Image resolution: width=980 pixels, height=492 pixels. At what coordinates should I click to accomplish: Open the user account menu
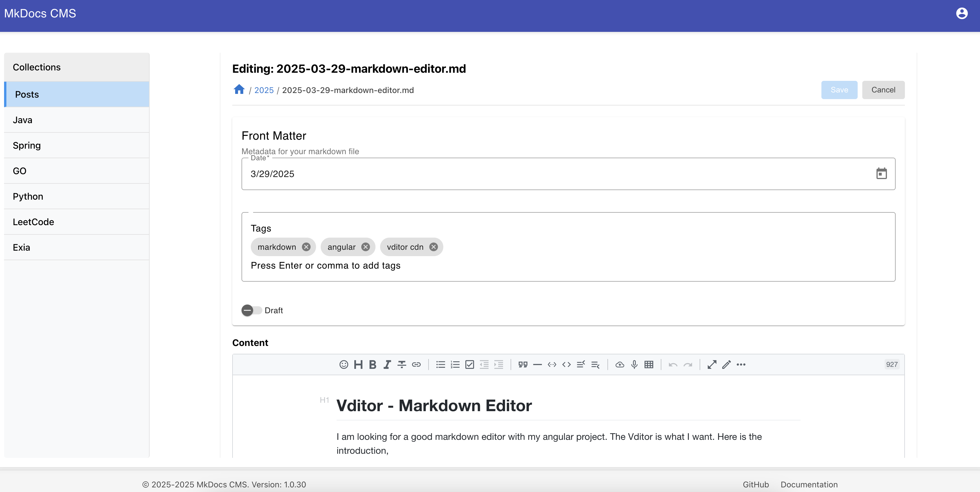pyautogui.click(x=962, y=13)
